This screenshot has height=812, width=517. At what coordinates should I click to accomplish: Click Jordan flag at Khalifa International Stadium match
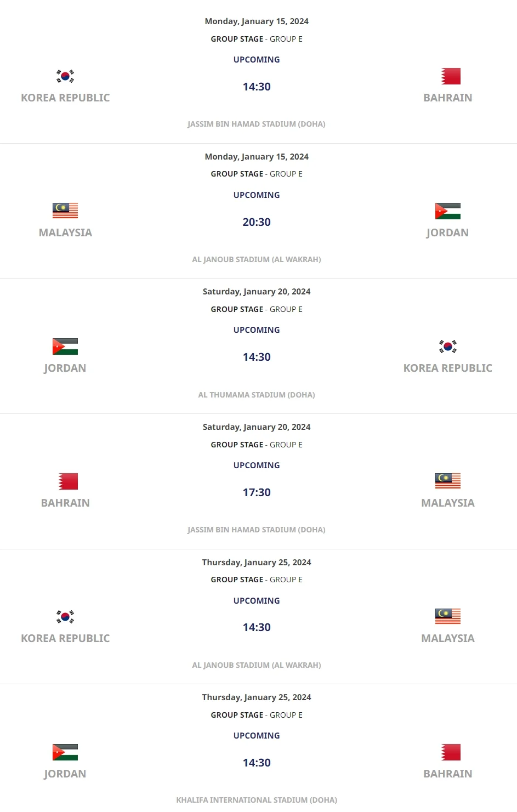click(x=65, y=752)
